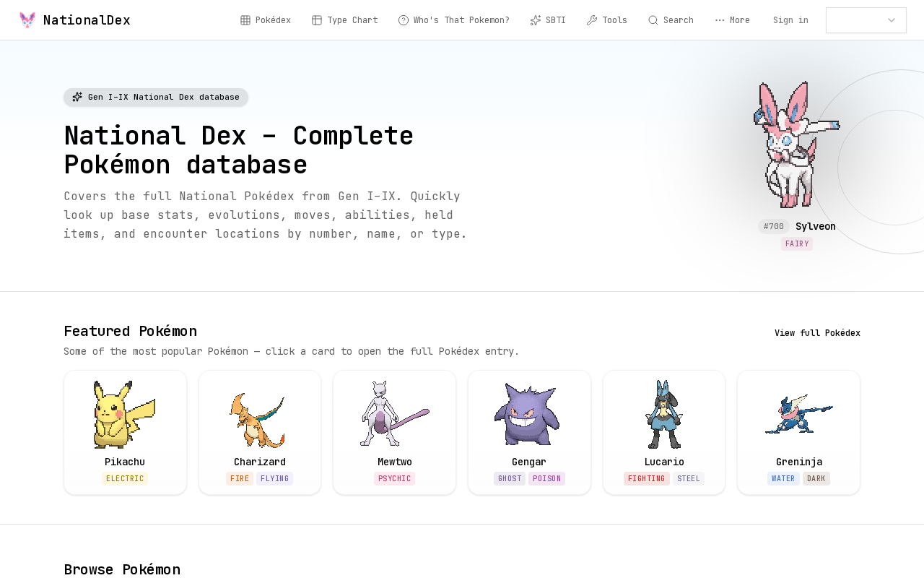Click the Pikachu name label
The width and height of the screenshot is (924, 578).
click(x=125, y=462)
